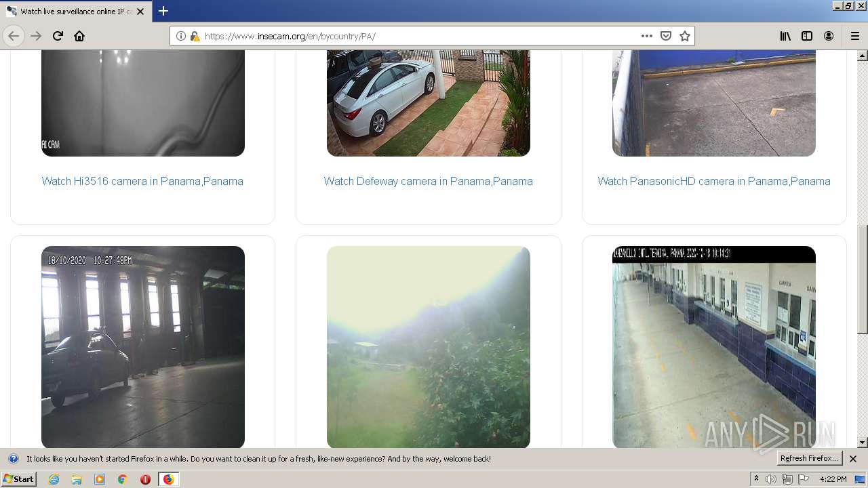
Task: Open Watch PanasonicHD camera in Panama link
Action: (714, 181)
